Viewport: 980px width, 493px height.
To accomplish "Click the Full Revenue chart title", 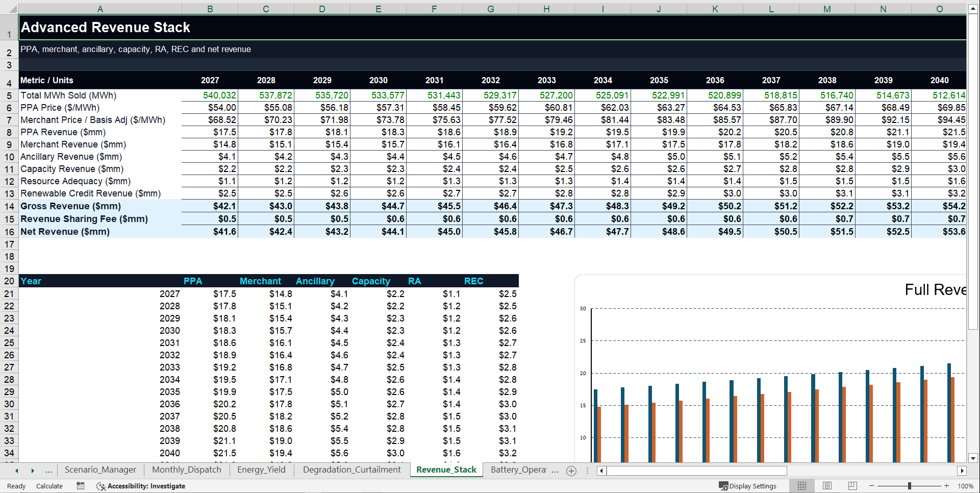I will [935, 290].
